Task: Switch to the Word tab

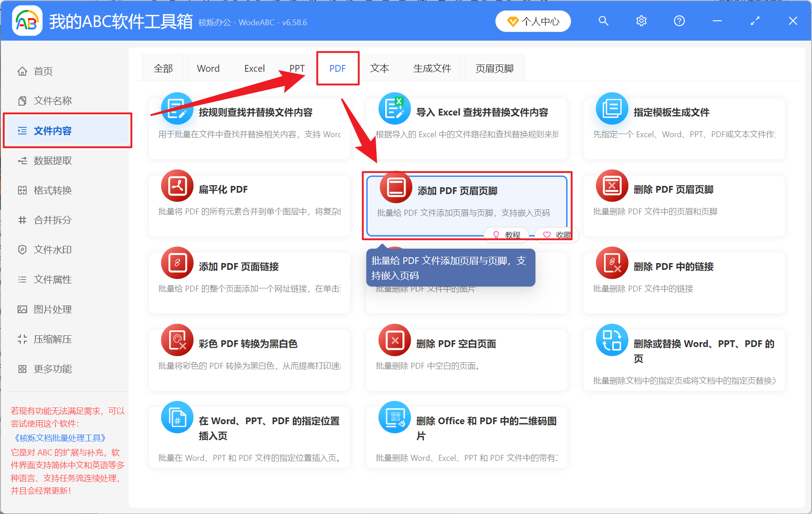Action: click(208, 68)
